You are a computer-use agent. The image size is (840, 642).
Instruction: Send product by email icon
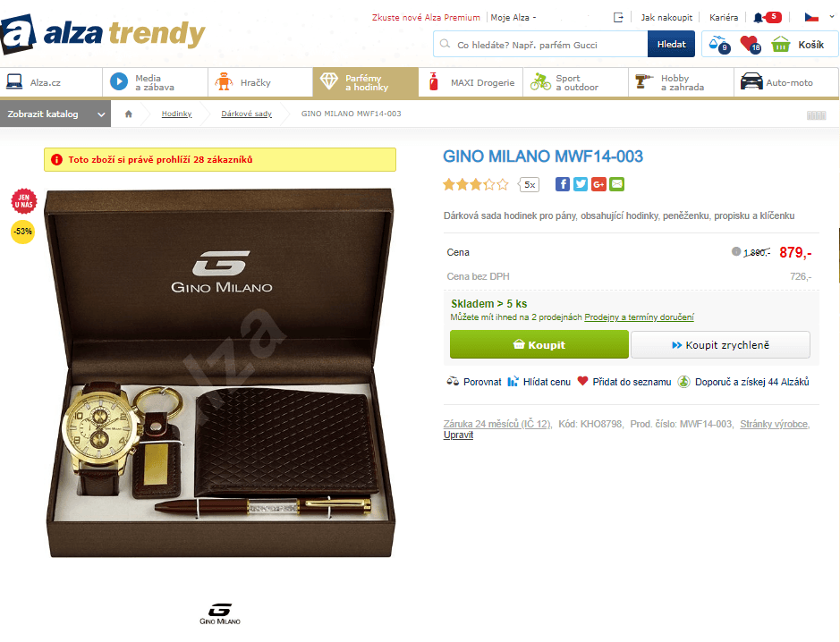pyautogui.click(x=616, y=184)
